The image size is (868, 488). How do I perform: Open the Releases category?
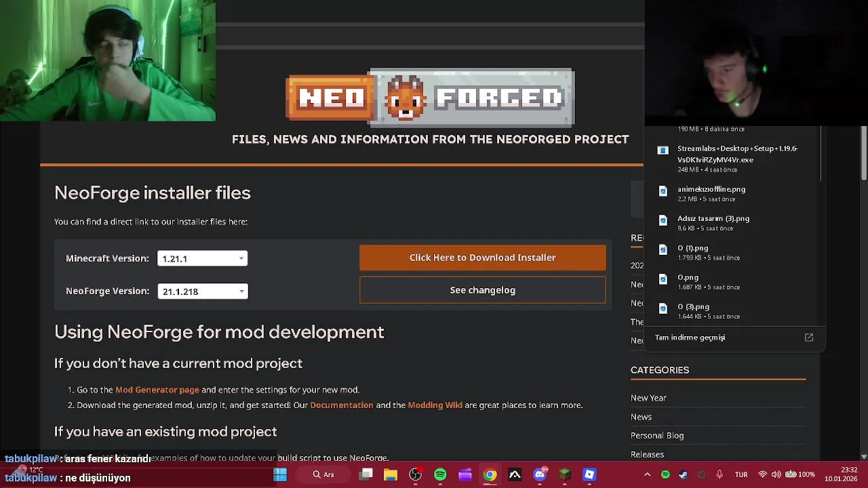(647, 454)
